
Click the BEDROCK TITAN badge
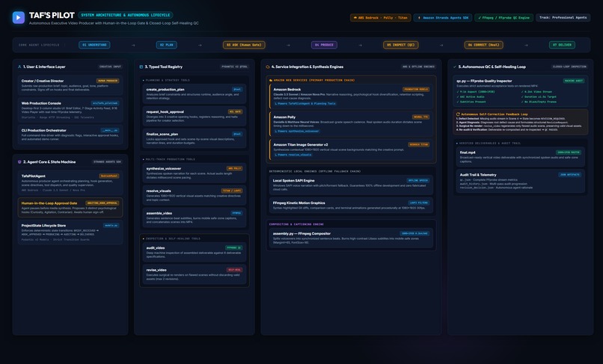point(418,145)
